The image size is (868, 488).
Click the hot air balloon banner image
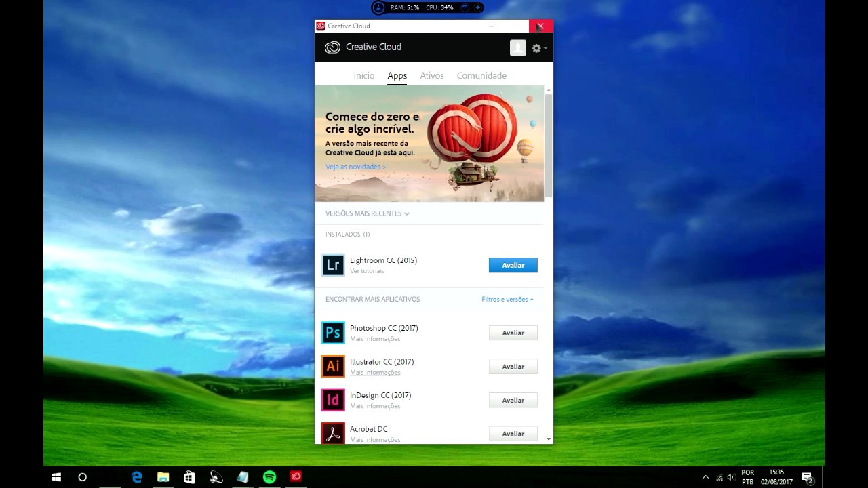point(429,144)
